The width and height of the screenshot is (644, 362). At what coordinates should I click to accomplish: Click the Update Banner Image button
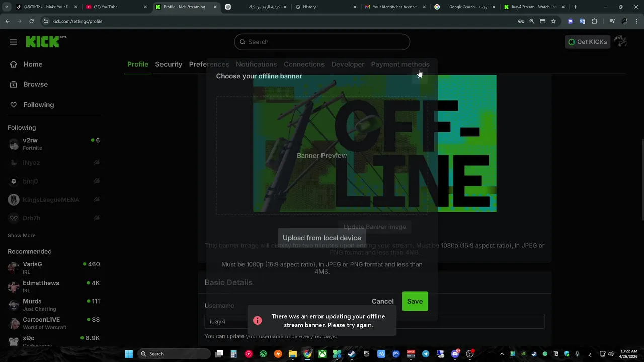coord(374,227)
